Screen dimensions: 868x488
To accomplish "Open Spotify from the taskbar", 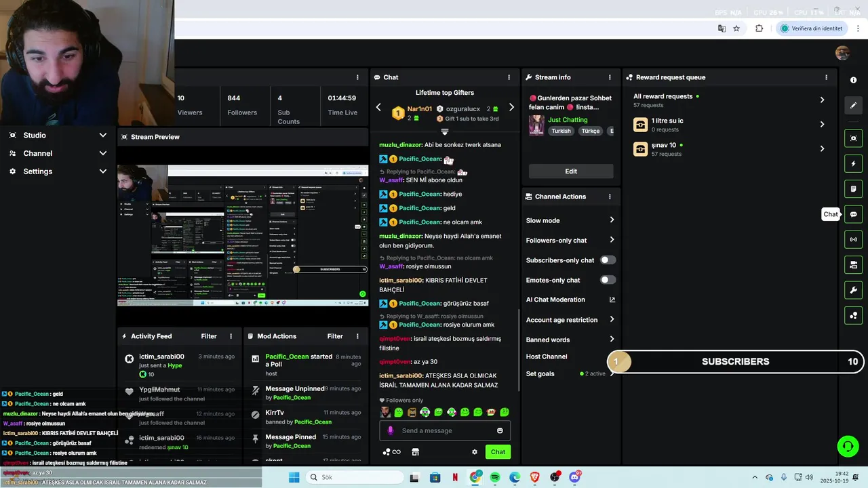I will tap(495, 477).
